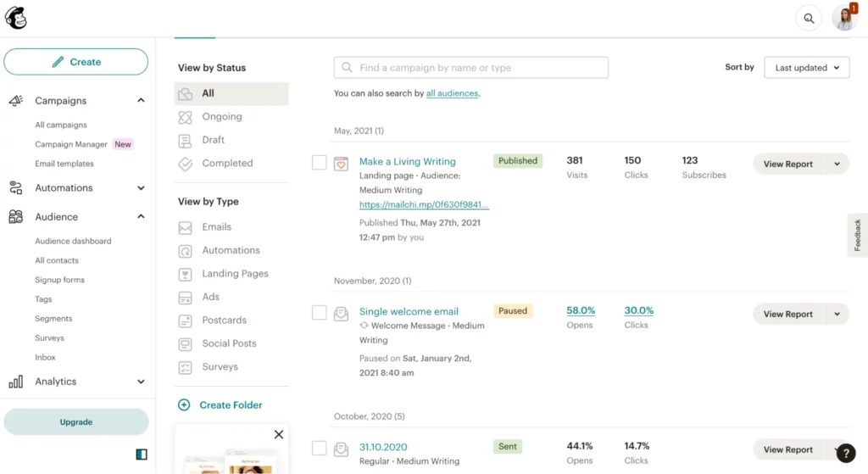Open Tags in sidebar
Image resolution: width=868 pixels, height=474 pixels.
pos(43,299)
